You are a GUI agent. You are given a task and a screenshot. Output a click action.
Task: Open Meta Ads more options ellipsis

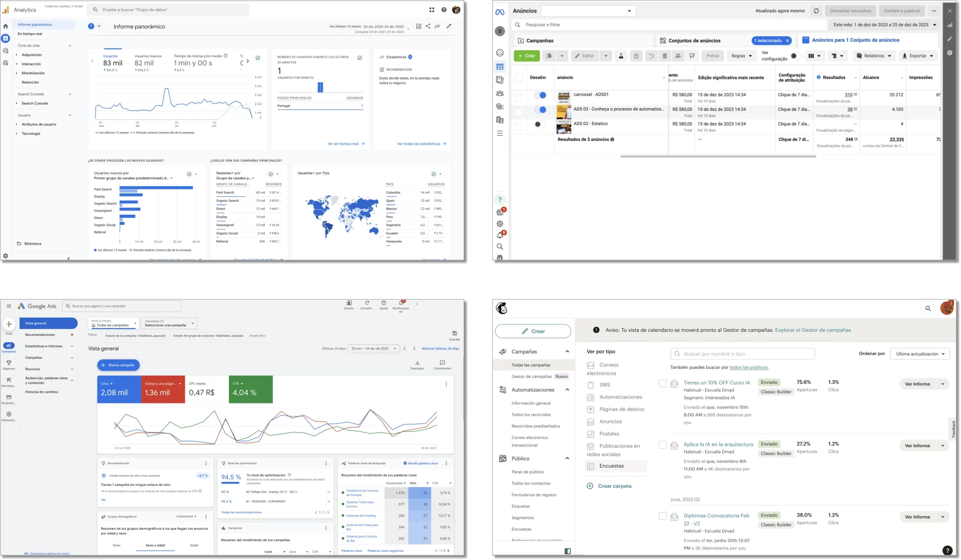point(934,11)
